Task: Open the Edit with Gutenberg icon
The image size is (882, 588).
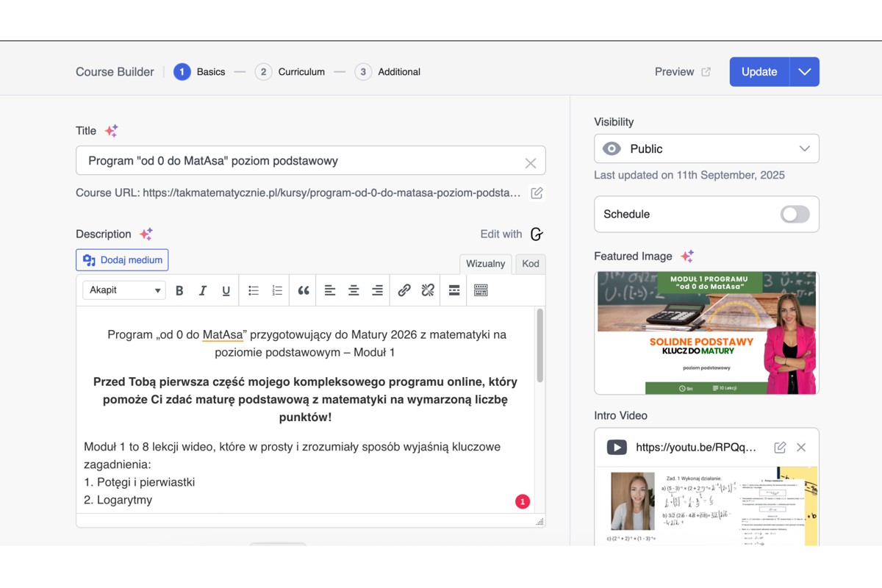Action: coord(537,234)
